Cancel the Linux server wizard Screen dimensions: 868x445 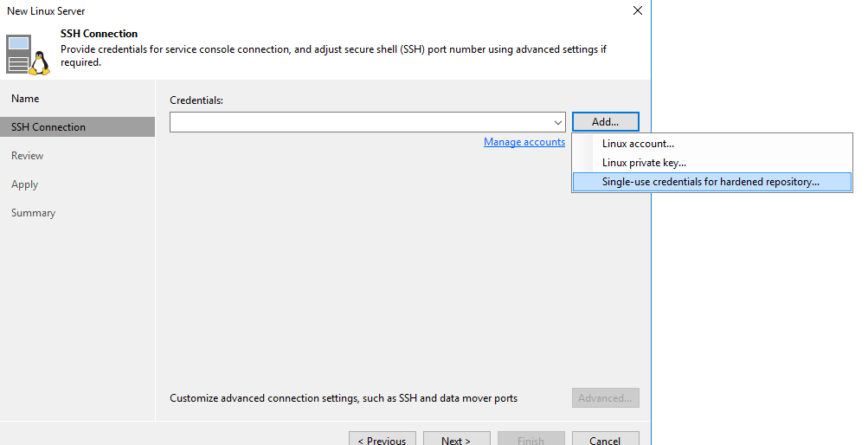click(x=606, y=438)
